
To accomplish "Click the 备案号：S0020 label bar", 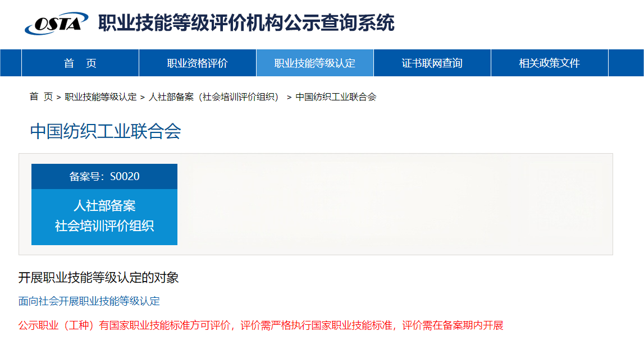I will coord(104,177).
